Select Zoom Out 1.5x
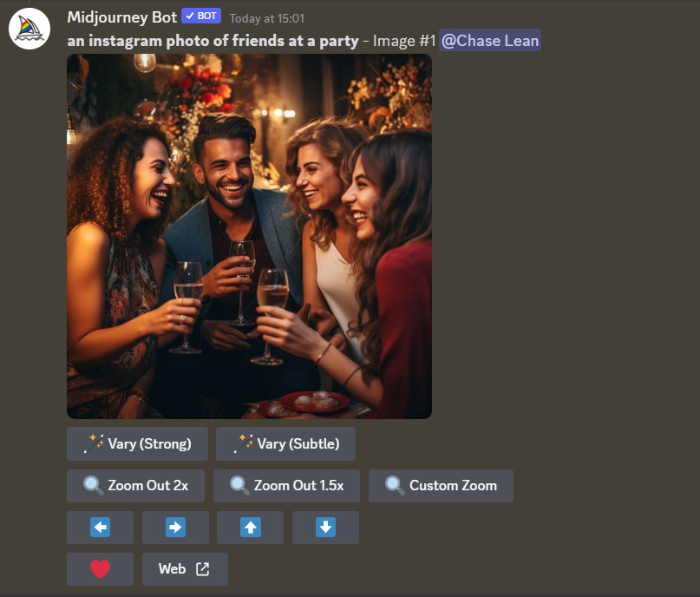700x597 pixels. [x=286, y=485]
